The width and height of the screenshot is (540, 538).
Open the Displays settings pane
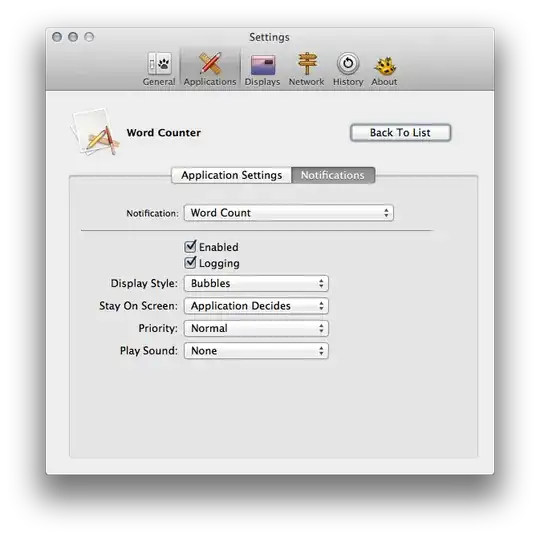(x=262, y=69)
